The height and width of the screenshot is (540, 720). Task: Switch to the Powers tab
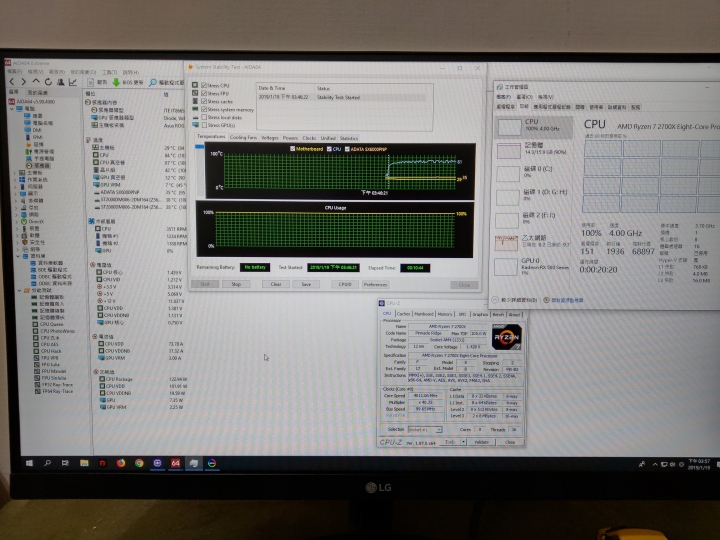290,138
